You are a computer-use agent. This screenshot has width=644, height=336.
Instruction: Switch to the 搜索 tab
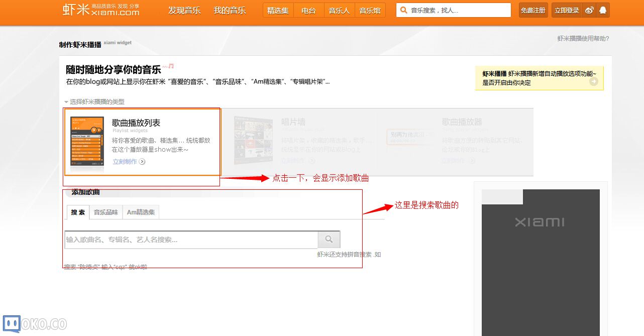pos(78,212)
